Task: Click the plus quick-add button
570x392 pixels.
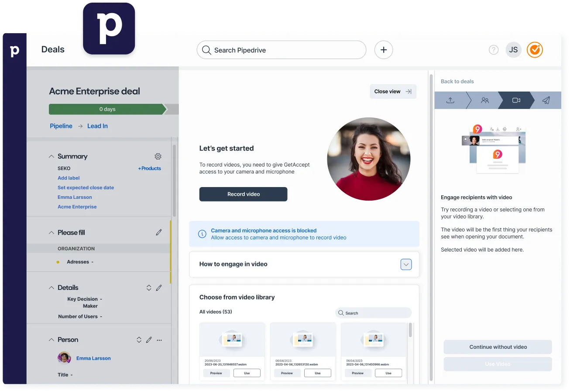Action: [x=384, y=50]
